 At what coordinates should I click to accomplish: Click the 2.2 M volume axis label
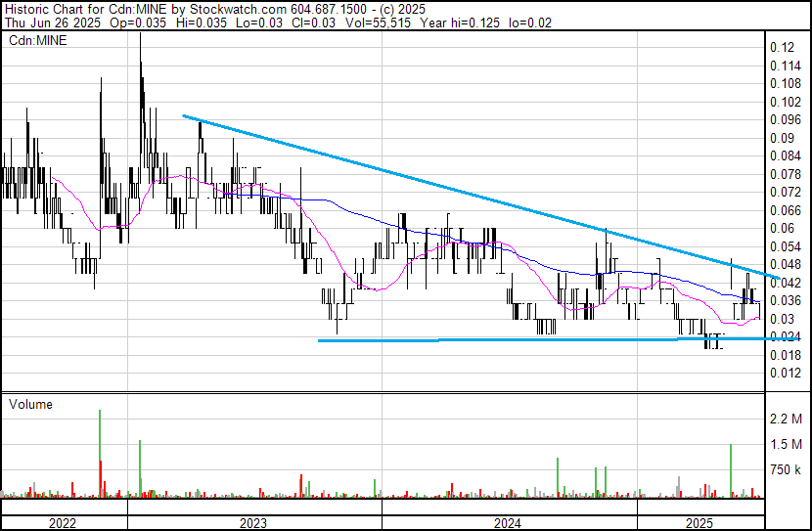tap(786, 419)
